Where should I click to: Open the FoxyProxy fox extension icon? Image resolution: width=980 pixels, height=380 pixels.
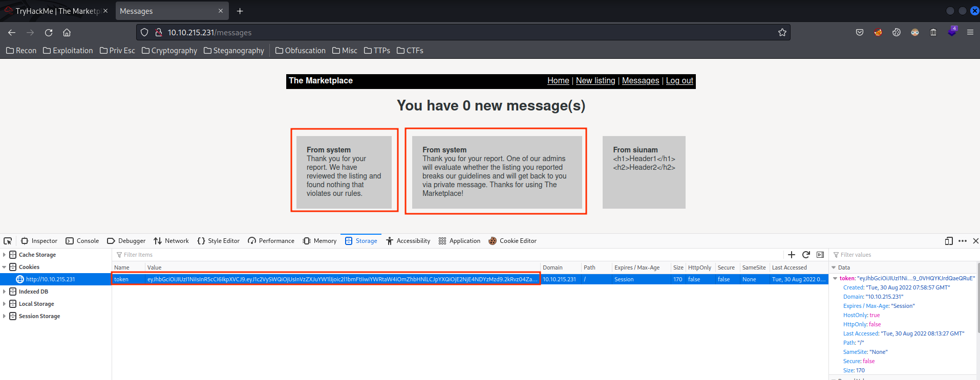878,32
